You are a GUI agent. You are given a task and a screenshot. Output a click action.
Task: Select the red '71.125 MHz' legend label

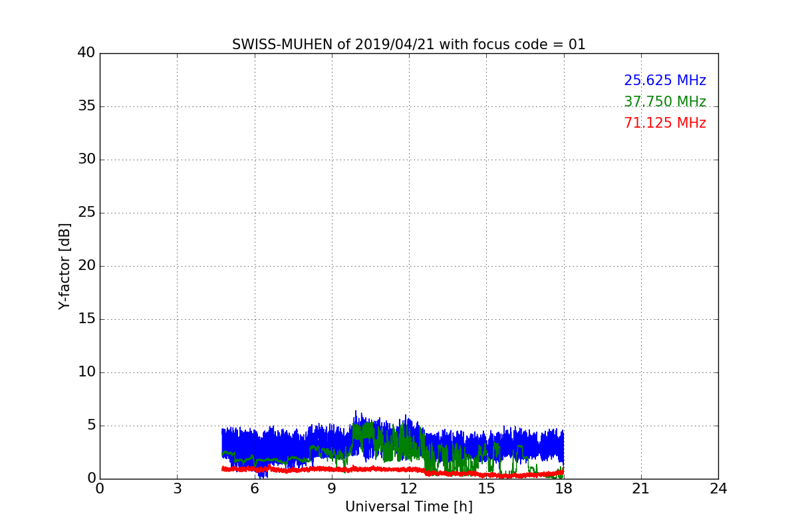(665, 123)
